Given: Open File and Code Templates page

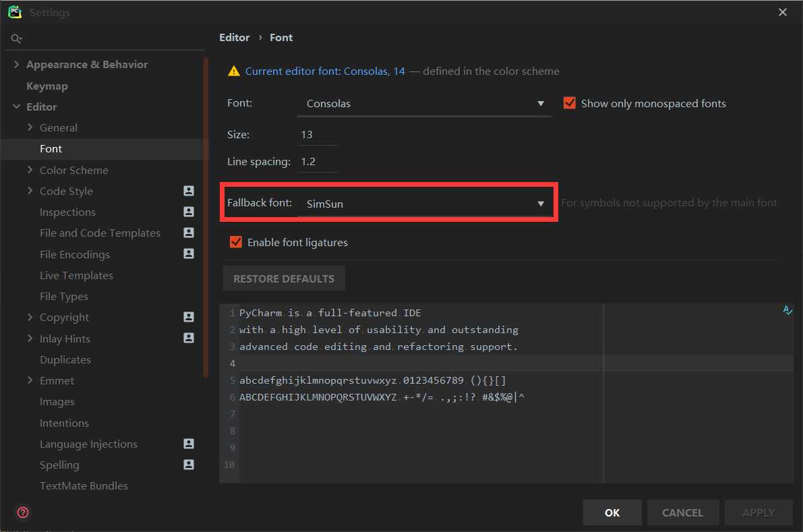Looking at the screenshot, I should [100, 233].
